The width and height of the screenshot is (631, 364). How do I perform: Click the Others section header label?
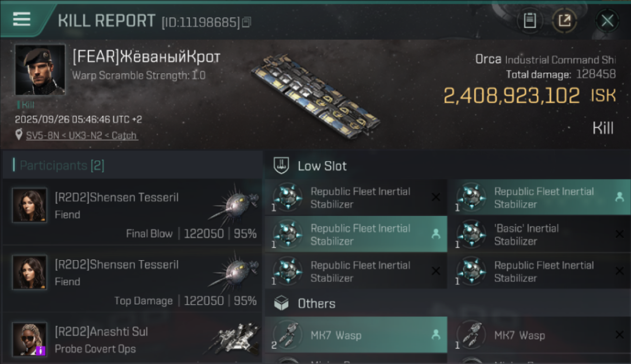[316, 304]
